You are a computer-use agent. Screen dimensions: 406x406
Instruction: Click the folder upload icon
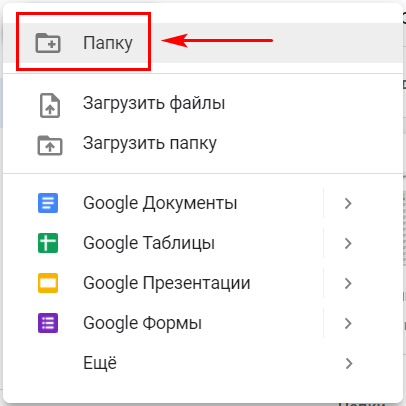pos(50,145)
